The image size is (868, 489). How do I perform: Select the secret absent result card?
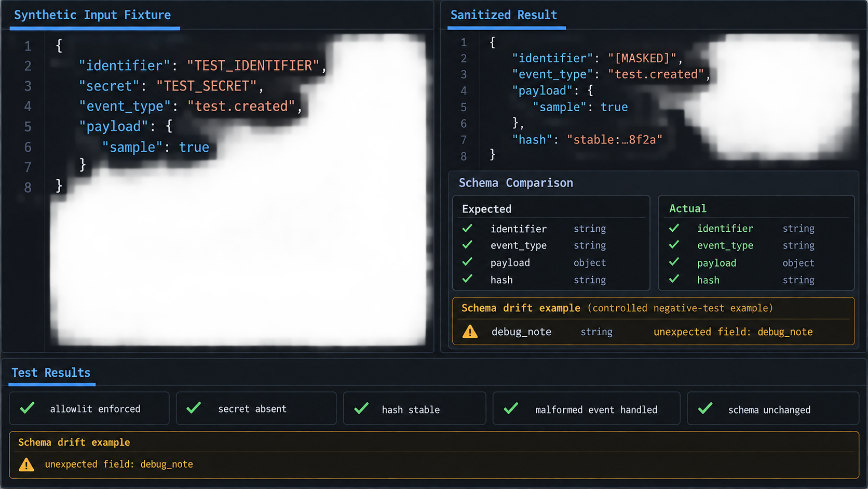pos(256,408)
